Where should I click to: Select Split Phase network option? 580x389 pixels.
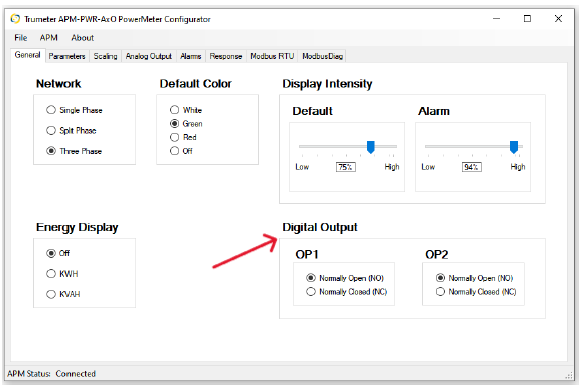pos(71,131)
